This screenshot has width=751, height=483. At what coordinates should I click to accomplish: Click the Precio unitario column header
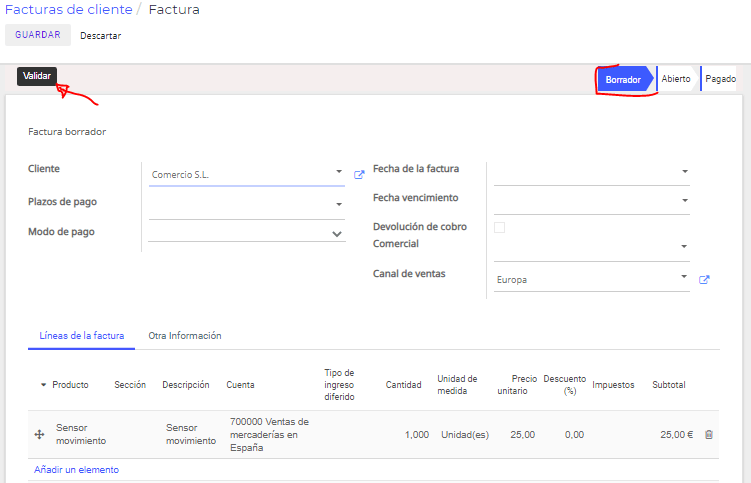[x=517, y=385]
